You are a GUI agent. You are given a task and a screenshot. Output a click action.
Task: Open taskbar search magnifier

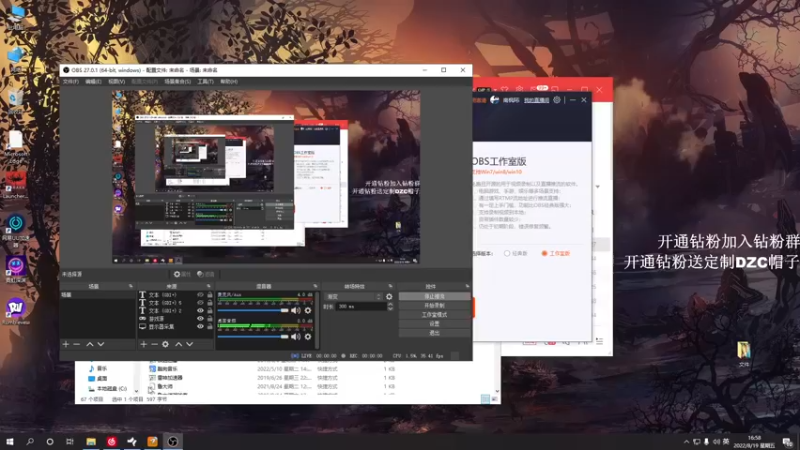pos(30,441)
